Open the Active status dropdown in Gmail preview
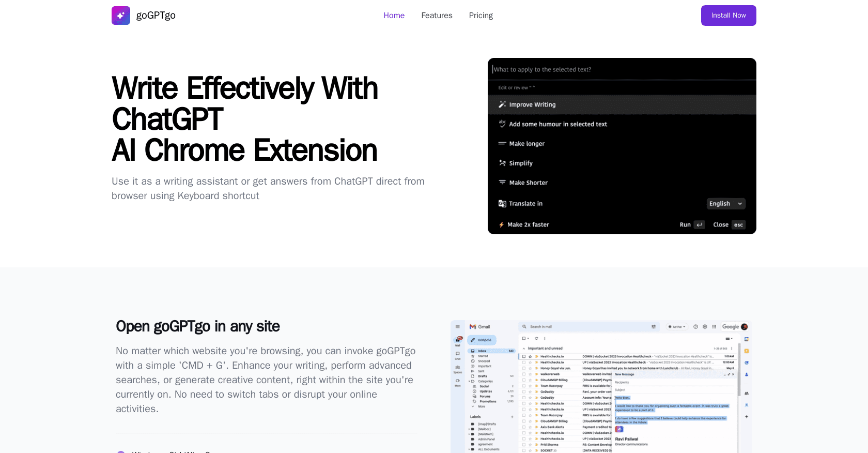 [x=677, y=327]
